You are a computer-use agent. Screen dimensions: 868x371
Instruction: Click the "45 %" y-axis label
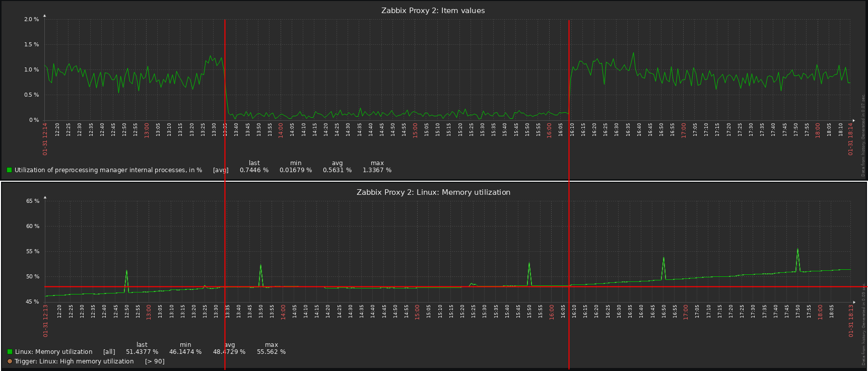pyautogui.click(x=33, y=302)
